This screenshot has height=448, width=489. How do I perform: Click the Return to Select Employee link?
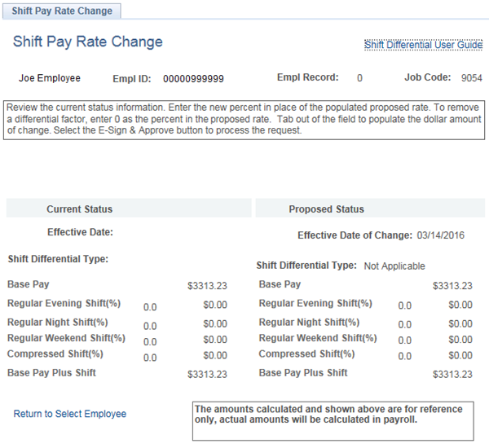coord(70,414)
